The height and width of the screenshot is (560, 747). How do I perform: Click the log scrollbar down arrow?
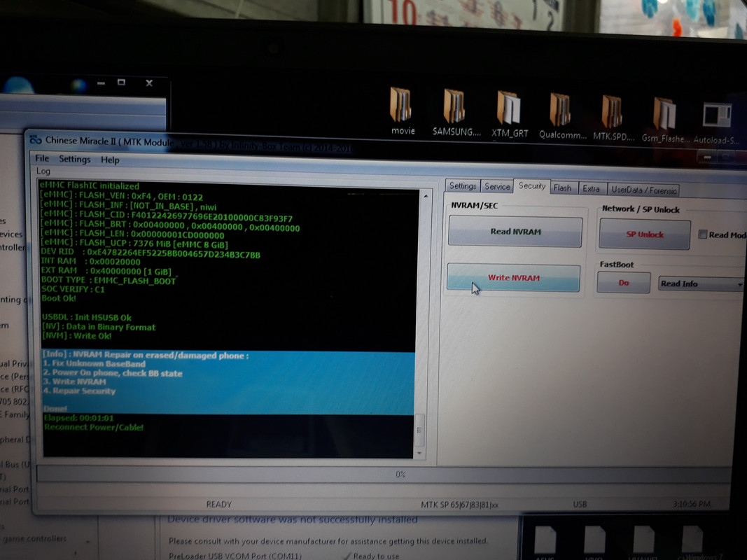point(419,453)
